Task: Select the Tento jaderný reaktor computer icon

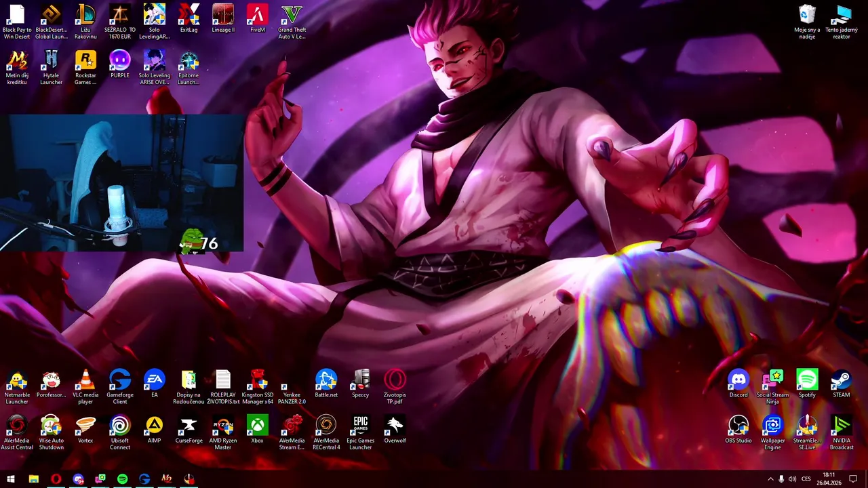Action: click(842, 22)
